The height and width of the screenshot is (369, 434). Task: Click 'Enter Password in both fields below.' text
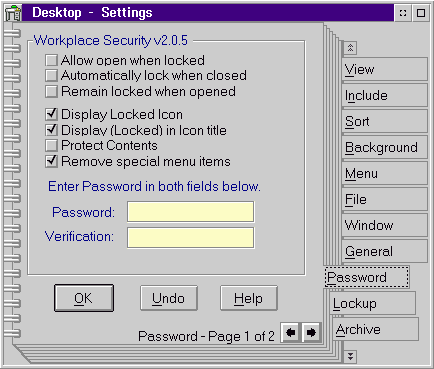coord(154,187)
